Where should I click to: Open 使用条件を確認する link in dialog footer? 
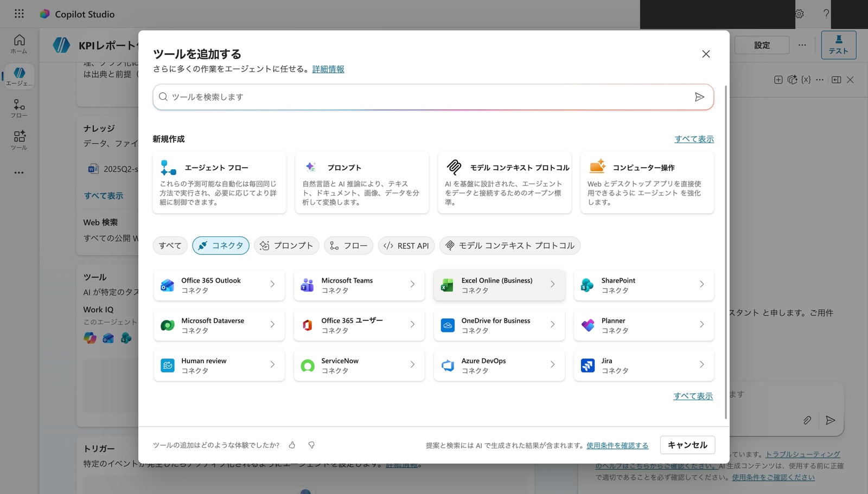(617, 446)
